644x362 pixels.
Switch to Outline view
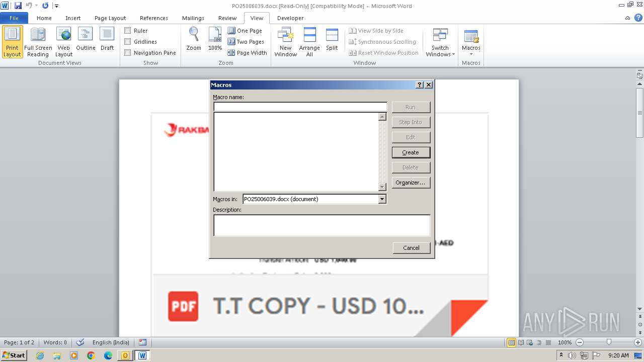coord(86,40)
